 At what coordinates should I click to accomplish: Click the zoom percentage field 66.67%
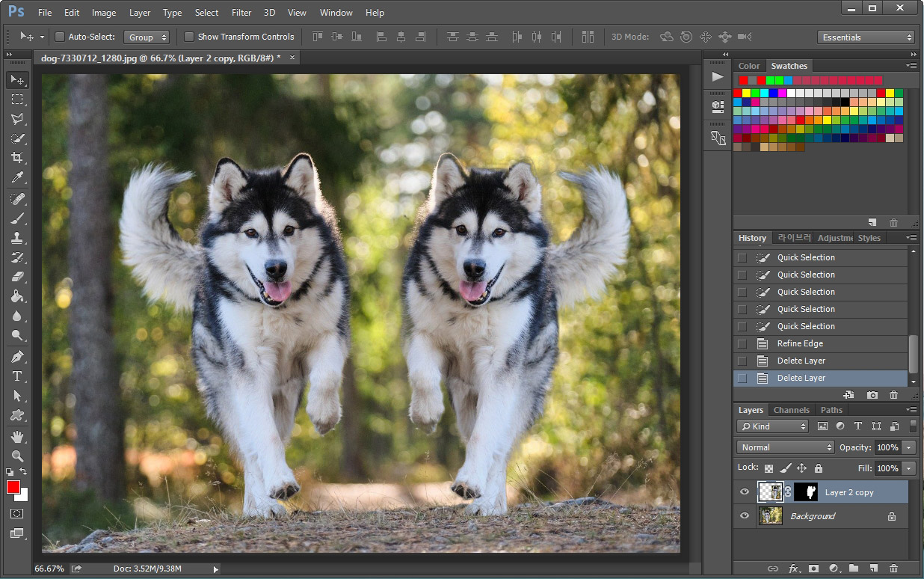coord(49,569)
